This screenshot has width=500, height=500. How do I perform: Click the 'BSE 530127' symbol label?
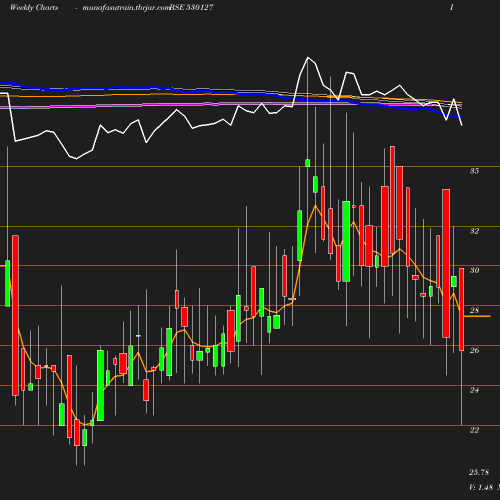[191, 7]
